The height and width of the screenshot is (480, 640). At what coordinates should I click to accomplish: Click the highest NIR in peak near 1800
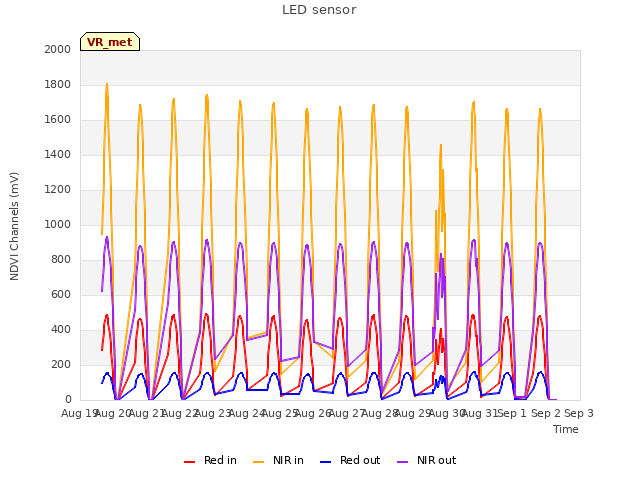click(x=107, y=84)
